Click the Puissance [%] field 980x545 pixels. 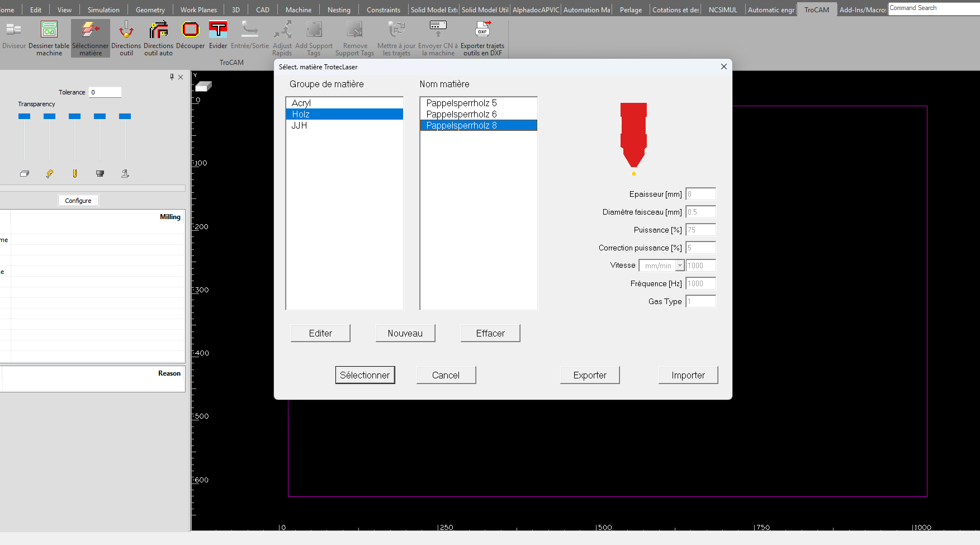700,230
